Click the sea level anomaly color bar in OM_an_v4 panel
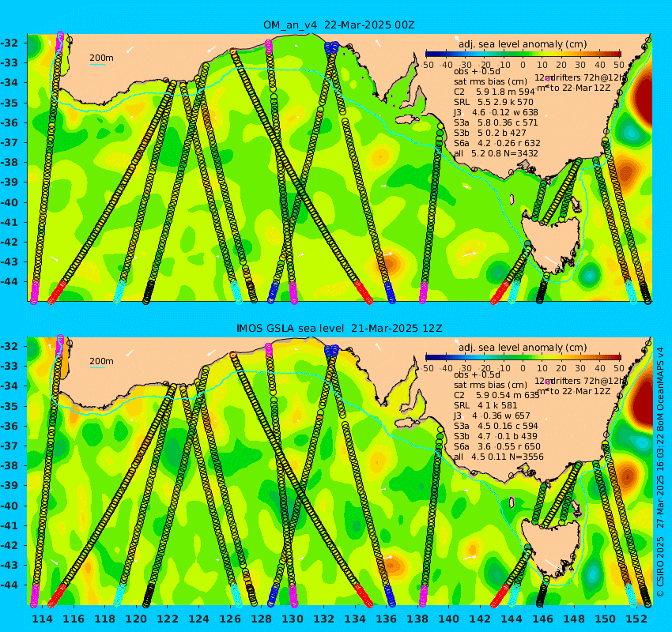This screenshot has height=632, width=672. click(x=523, y=54)
